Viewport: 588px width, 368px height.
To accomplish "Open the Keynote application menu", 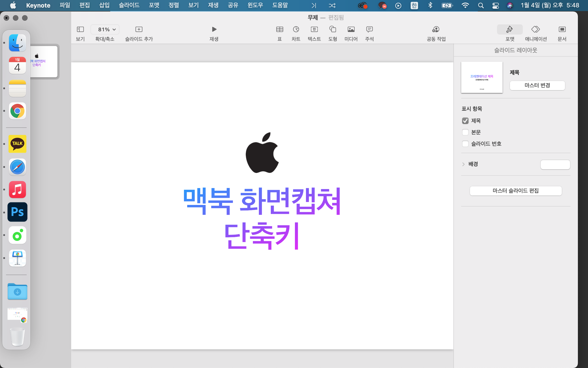I will [38, 5].
